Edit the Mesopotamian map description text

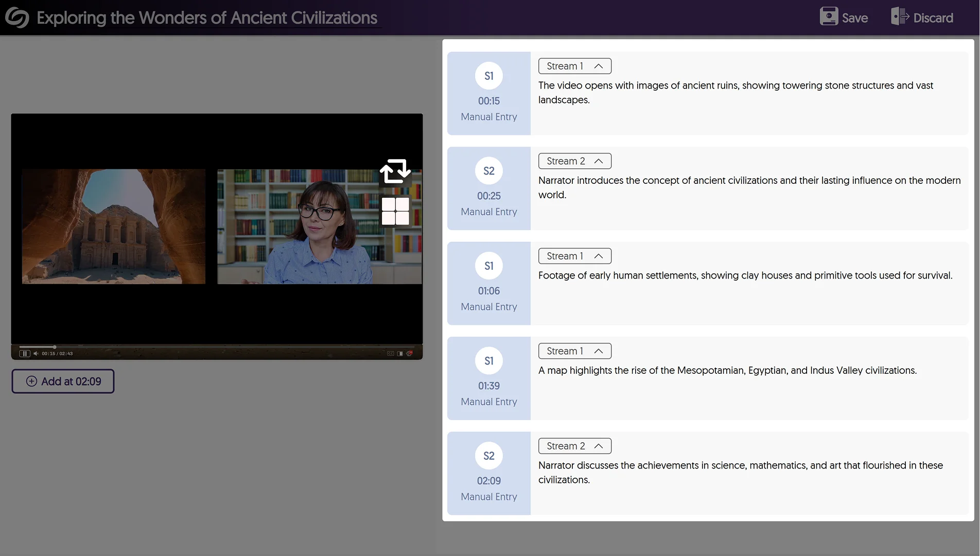click(727, 371)
